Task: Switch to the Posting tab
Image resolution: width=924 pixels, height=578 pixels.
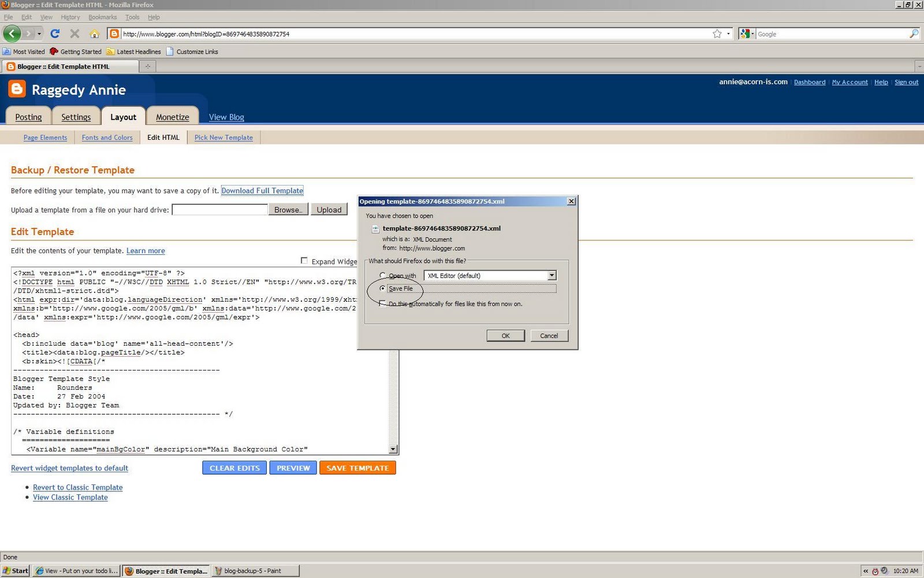Action: (28, 117)
